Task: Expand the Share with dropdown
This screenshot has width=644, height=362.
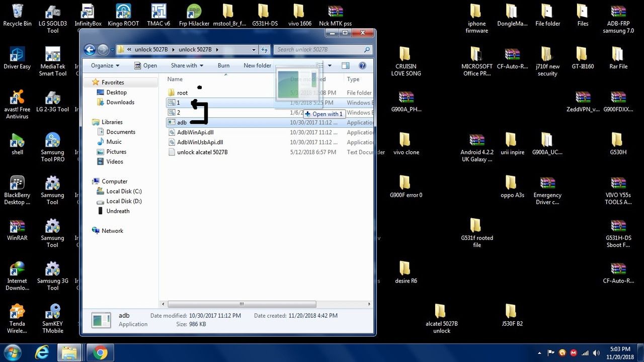Action: 187,65
